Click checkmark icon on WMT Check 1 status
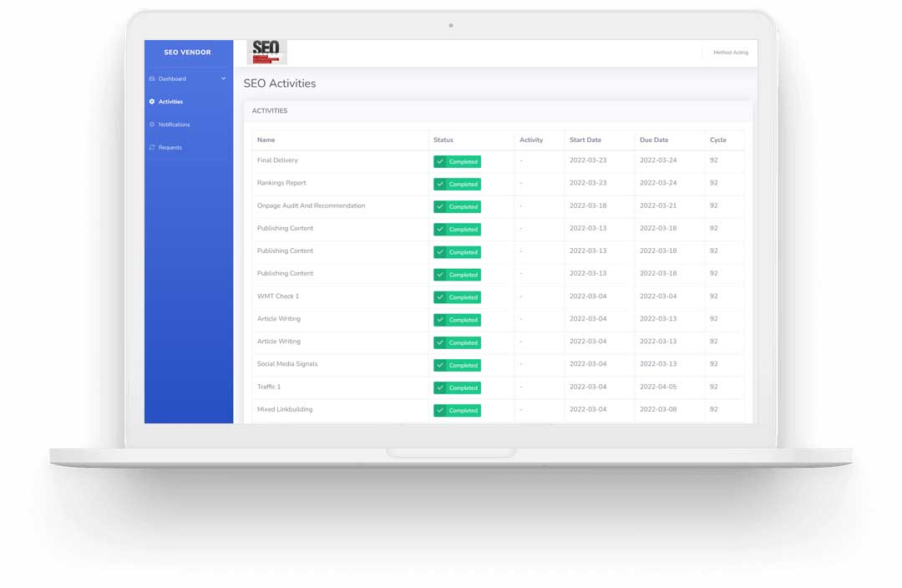The image size is (902, 588). pyautogui.click(x=440, y=297)
